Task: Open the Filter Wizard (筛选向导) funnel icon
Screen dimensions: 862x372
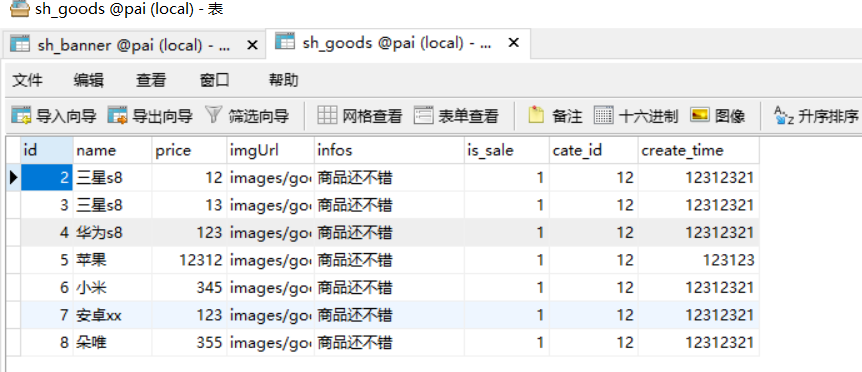Action: tap(213, 115)
